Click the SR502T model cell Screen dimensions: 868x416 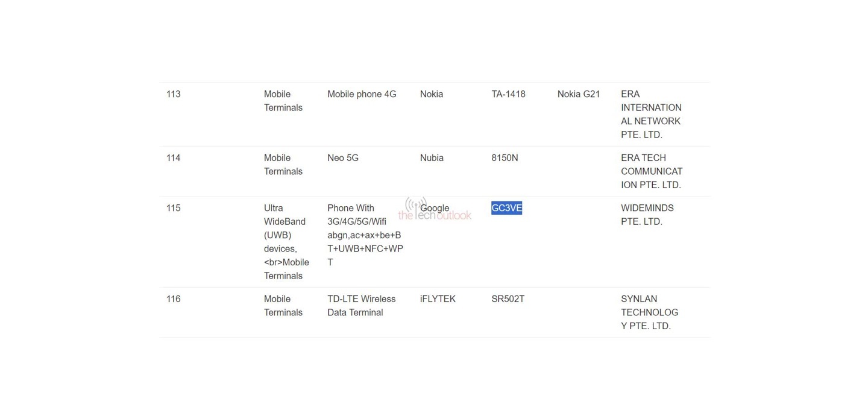point(508,299)
